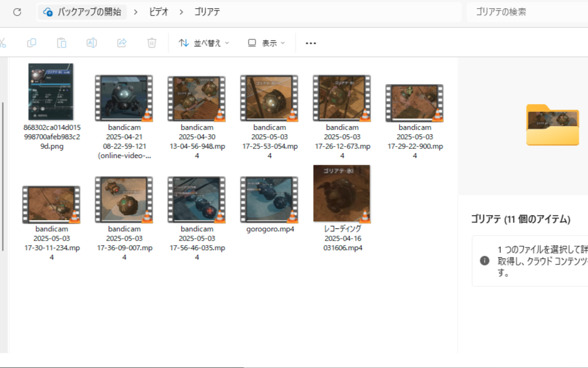Click the ゴリアテの検索 search box
The width and height of the screenshot is (588, 368).
click(527, 12)
